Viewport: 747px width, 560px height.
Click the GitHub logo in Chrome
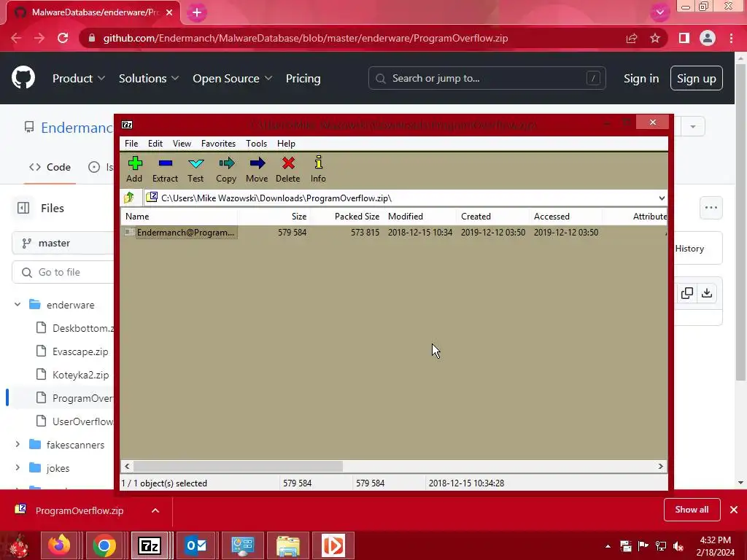(23, 78)
